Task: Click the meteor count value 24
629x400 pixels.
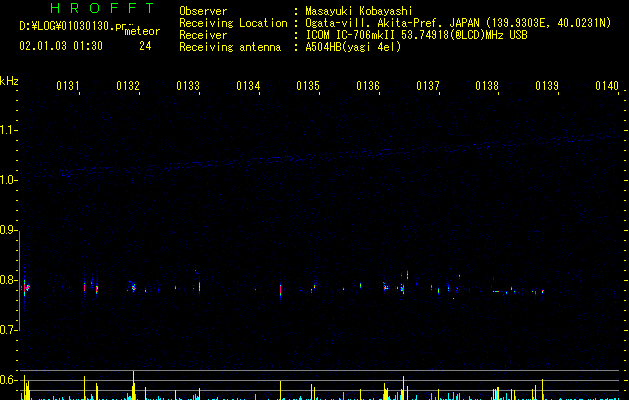Action: (x=145, y=46)
